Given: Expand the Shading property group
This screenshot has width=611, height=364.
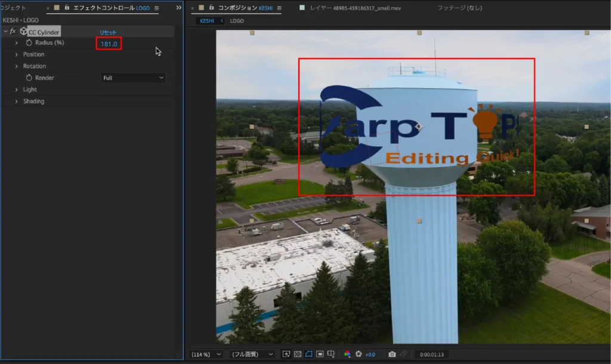Looking at the screenshot, I should [x=16, y=101].
